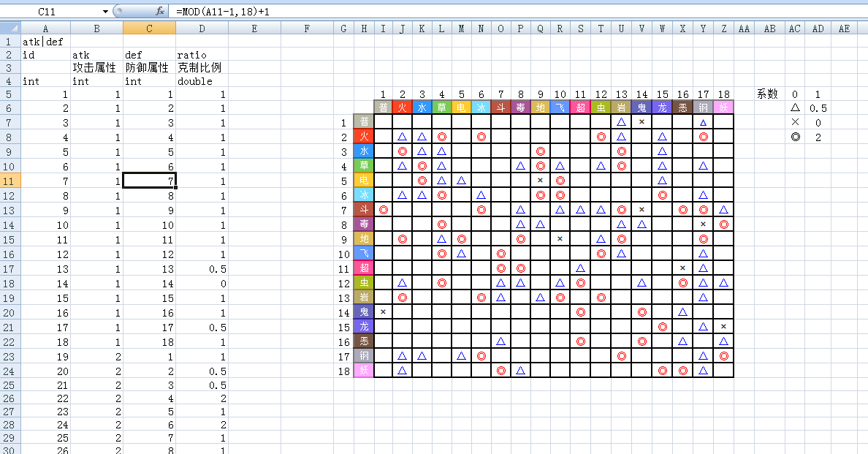Select column AD header
The height and width of the screenshot is (454, 868).
click(818, 29)
